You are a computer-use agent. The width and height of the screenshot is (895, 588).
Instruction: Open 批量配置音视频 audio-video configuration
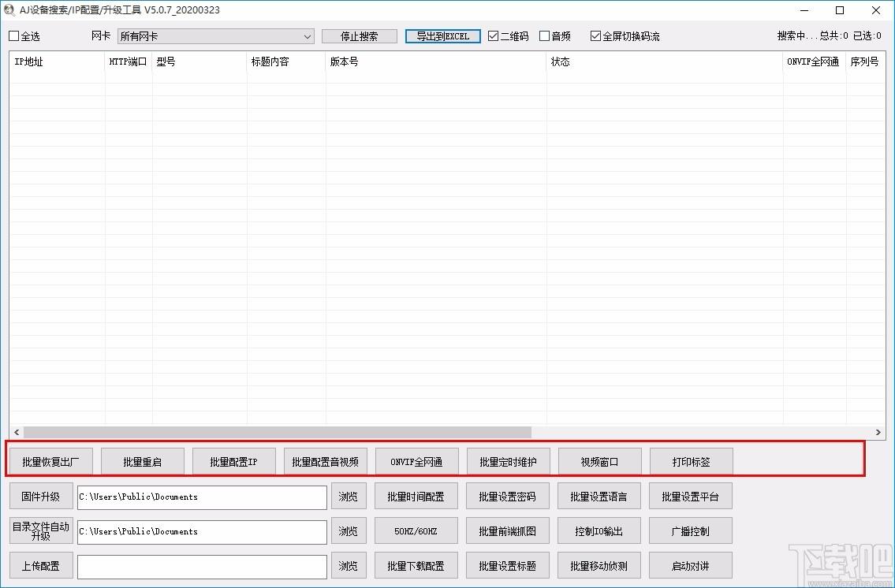coord(326,461)
